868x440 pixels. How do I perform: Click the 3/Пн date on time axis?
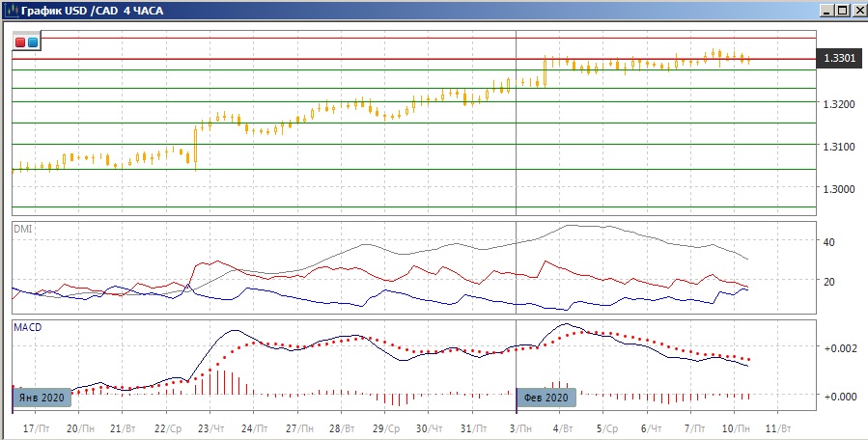[x=518, y=427]
